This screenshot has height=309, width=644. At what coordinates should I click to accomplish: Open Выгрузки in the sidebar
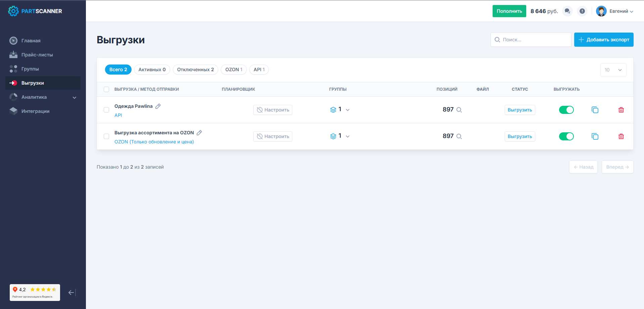(43, 83)
